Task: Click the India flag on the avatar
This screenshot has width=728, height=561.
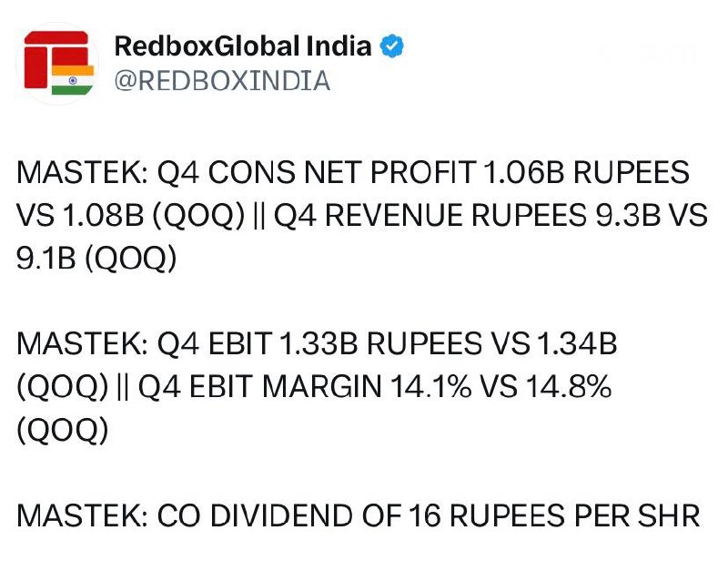Action: click(73, 80)
